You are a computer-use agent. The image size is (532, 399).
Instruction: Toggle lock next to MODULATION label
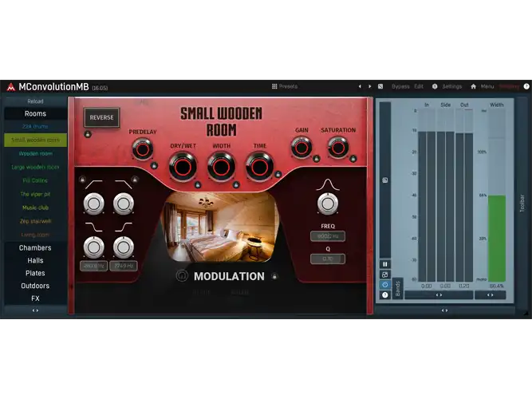coord(274,276)
